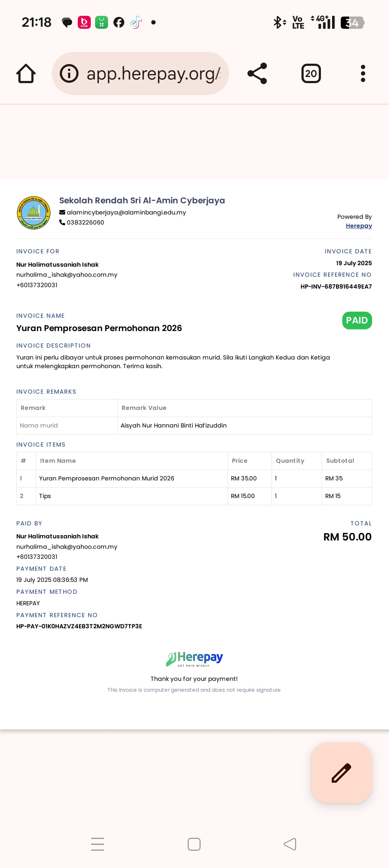Tap the Android back triangle button
This screenshot has width=389, height=868.
(290, 844)
